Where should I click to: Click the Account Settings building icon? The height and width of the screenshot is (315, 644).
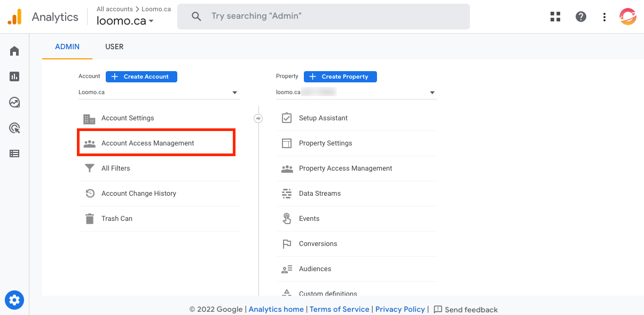pyautogui.click(x=89, y=118)
